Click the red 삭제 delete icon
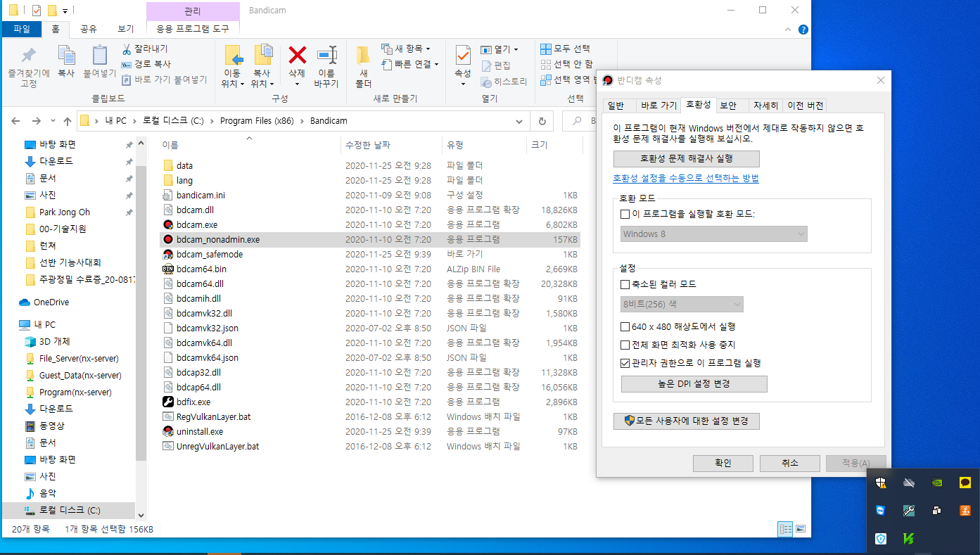980x555 pixels. (x=298, y=56)
